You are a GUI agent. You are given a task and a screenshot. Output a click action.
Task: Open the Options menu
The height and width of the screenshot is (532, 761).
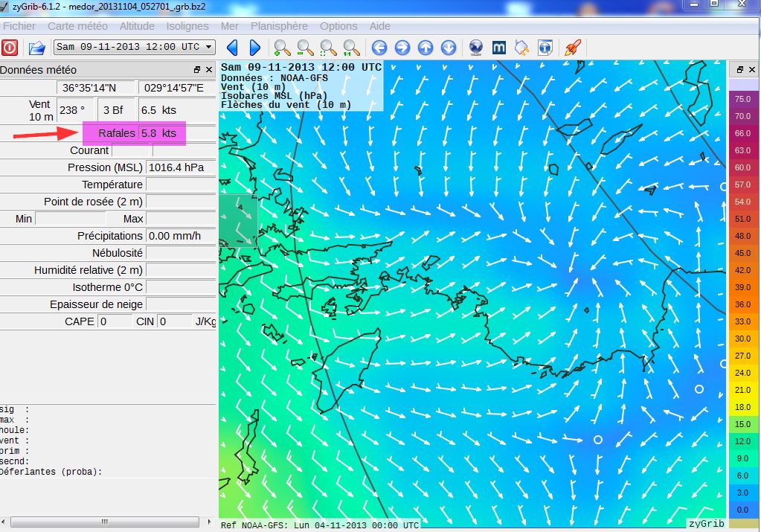(338, 26)
